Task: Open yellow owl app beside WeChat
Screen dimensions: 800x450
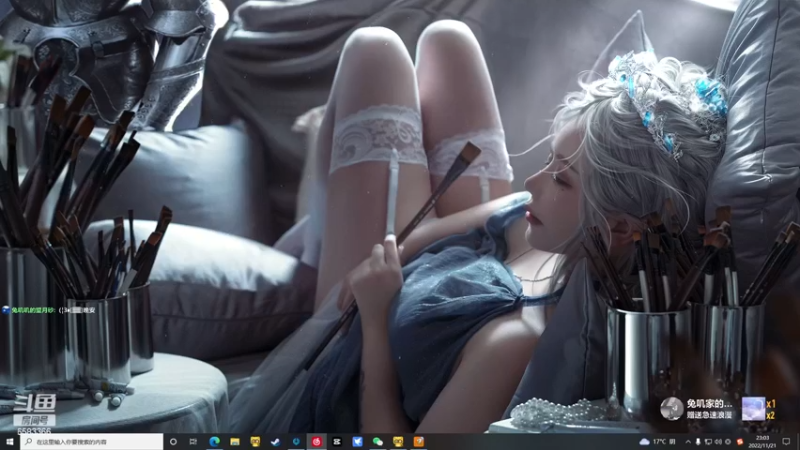Action: (x=398, y=442)
